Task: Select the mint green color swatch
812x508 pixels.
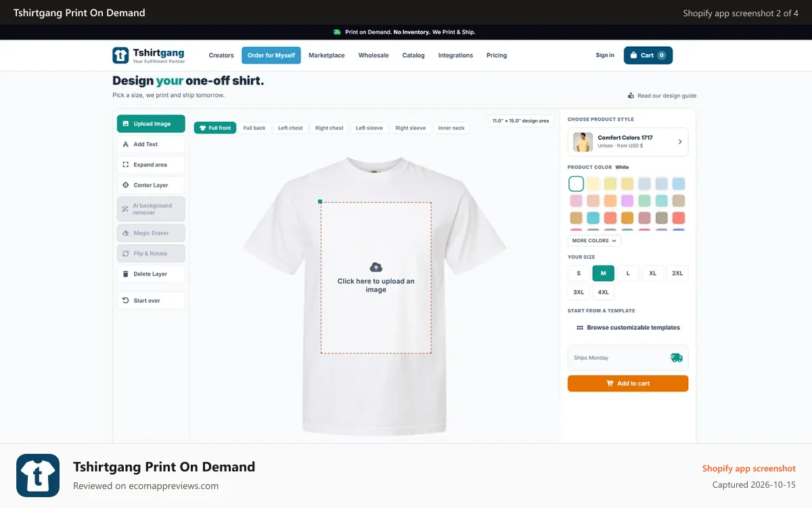Action: (x=644, y=200)
